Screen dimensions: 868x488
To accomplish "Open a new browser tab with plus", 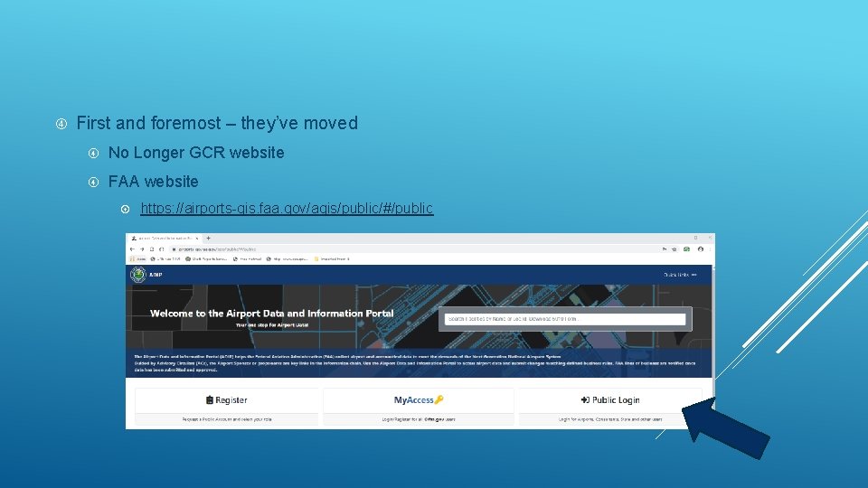I will (208, 238).
